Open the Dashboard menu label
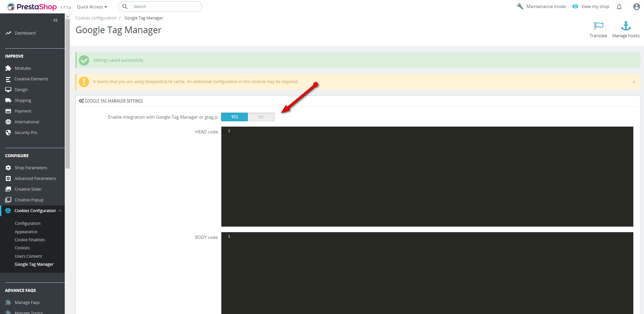 click(25, 33)
